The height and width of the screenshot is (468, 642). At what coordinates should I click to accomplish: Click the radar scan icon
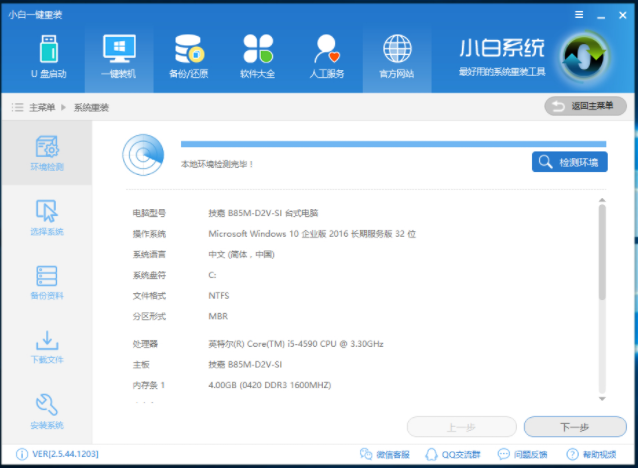143,155
